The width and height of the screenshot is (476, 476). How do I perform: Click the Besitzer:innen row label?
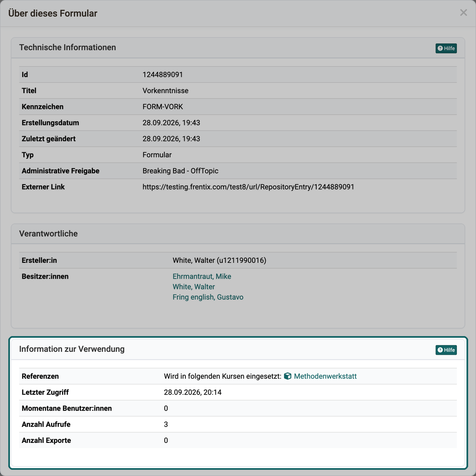45,276
